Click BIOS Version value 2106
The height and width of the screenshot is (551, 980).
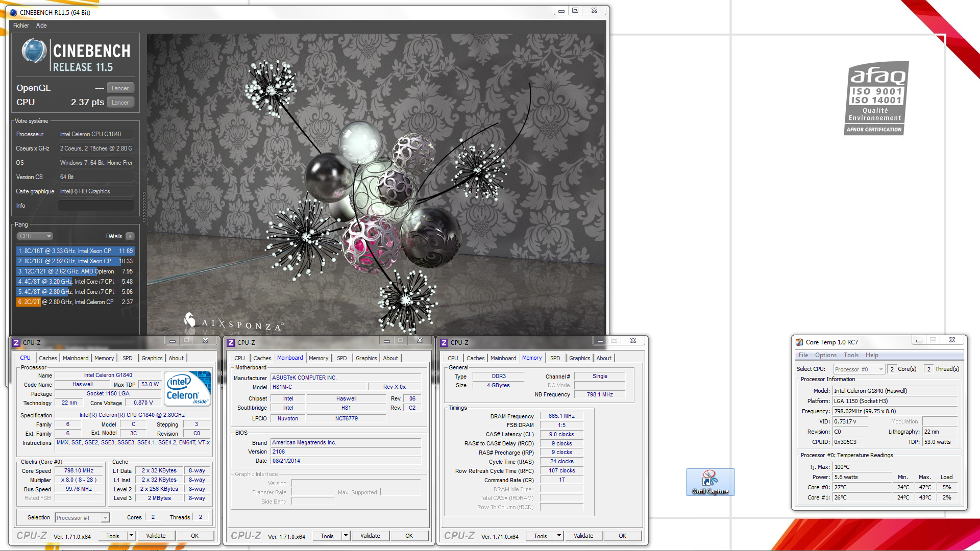346,452
